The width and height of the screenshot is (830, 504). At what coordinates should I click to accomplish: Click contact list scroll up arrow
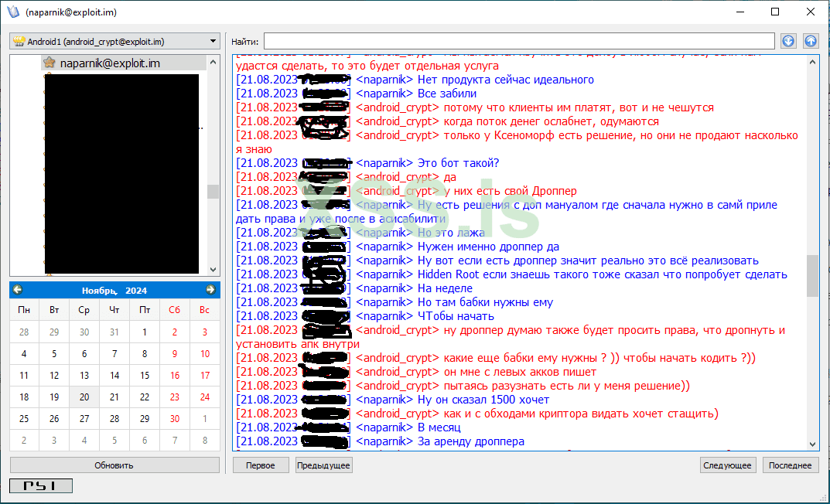(x=213, y=62)
